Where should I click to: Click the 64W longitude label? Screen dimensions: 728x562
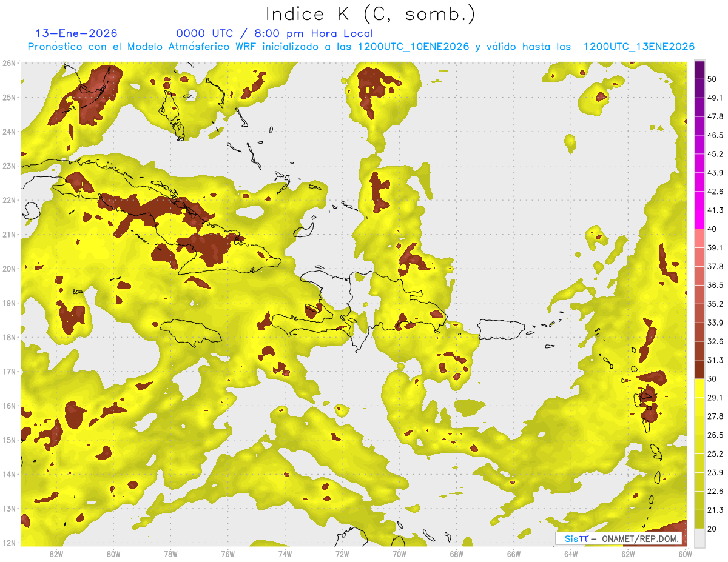[571, 554]
